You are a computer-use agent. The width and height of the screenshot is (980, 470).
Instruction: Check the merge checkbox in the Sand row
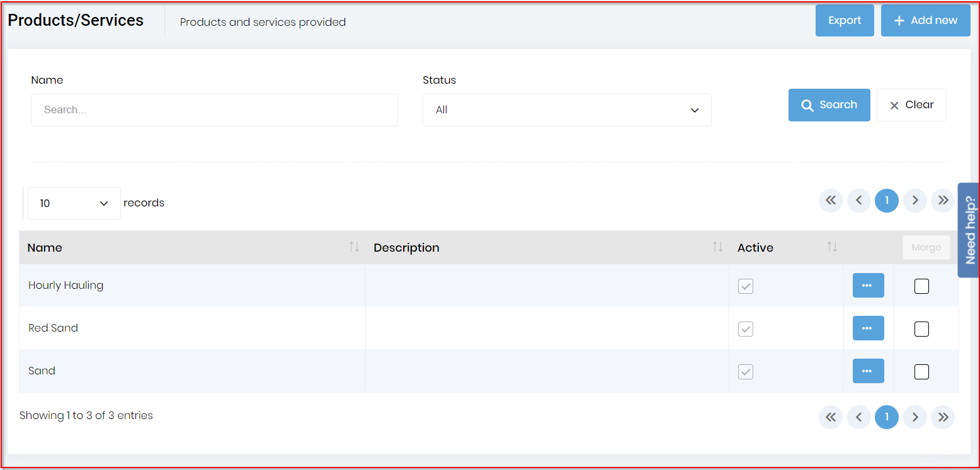(x=921, y=372)
